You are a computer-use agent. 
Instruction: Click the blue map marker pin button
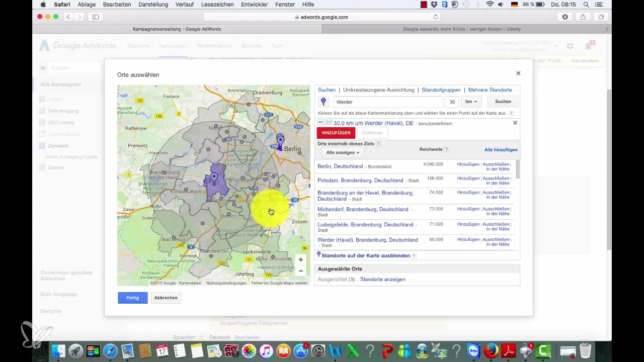click(324, 102)
